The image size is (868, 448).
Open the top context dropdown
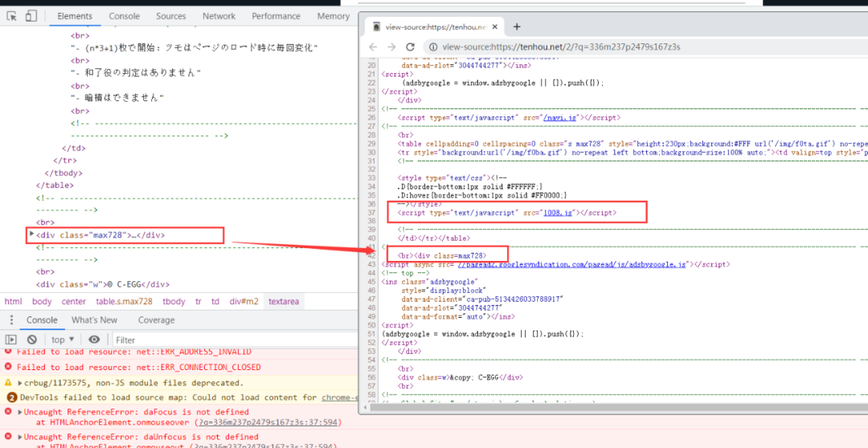click(x=63, y=340)
